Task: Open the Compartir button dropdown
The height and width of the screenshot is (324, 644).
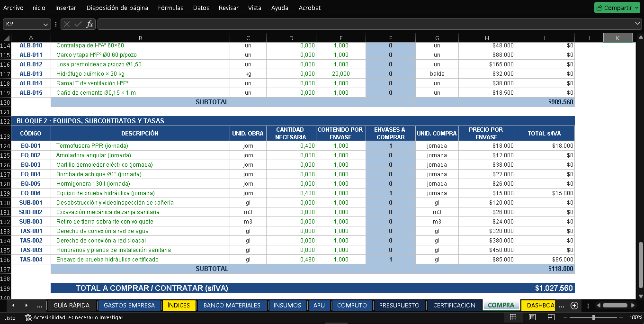Action: [636, 8]
